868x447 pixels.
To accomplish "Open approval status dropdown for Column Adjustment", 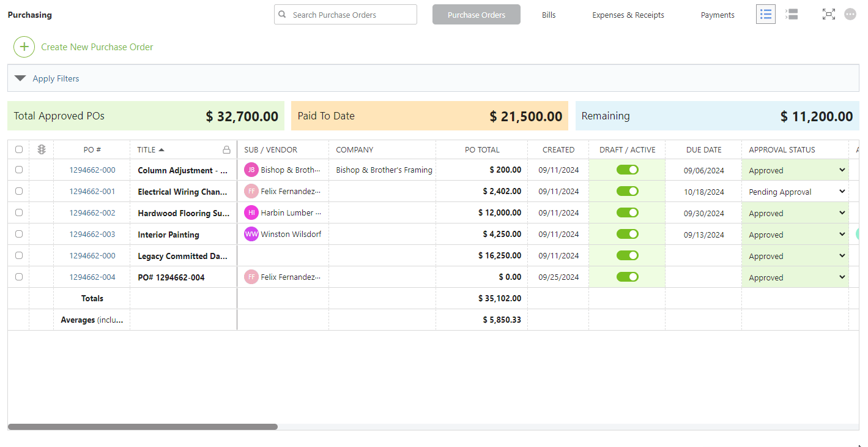I will point(796,170).
